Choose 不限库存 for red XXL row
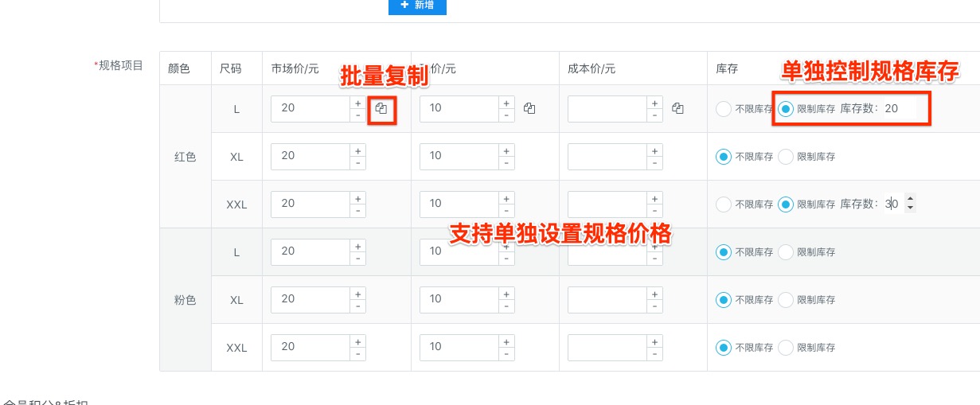 [724, 204]
